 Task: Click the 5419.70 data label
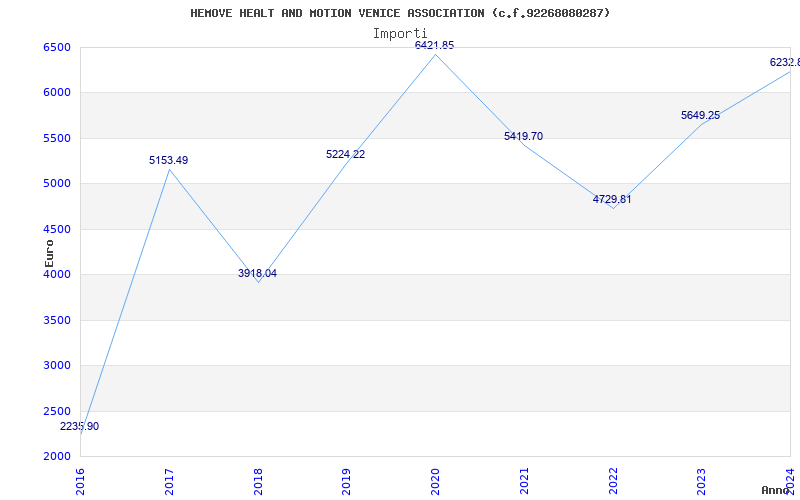pyautogui.click(x=523, y=136)
